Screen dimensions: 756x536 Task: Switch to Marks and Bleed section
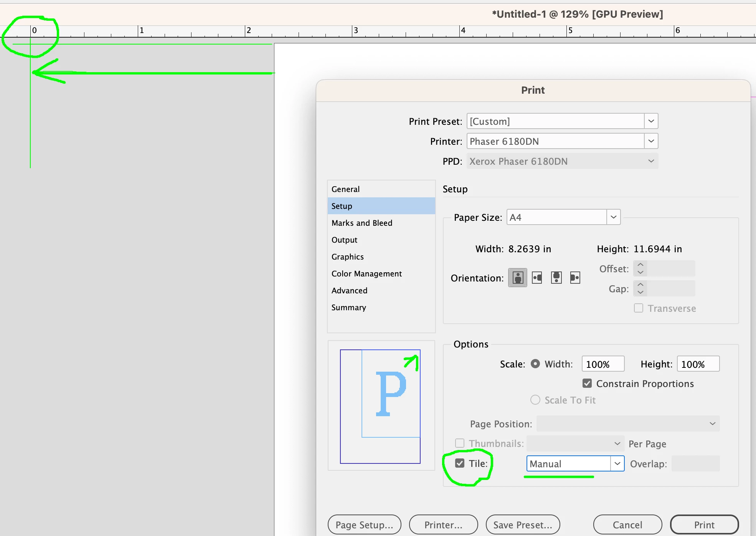click(362, 223)
